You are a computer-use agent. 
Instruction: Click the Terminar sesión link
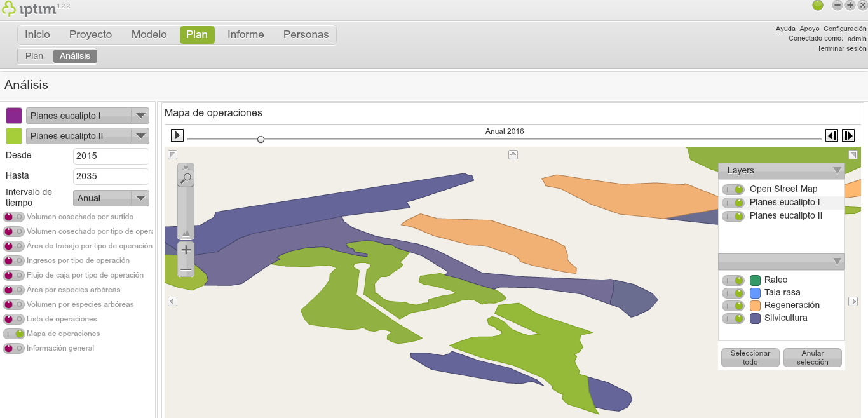841,48
